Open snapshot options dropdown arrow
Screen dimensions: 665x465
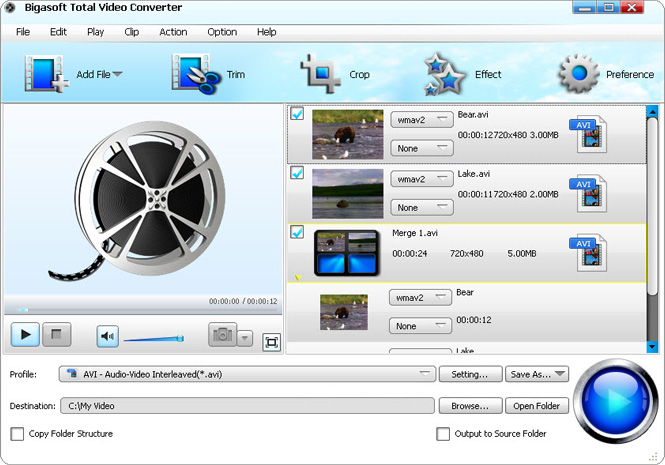tap(244, 338)
